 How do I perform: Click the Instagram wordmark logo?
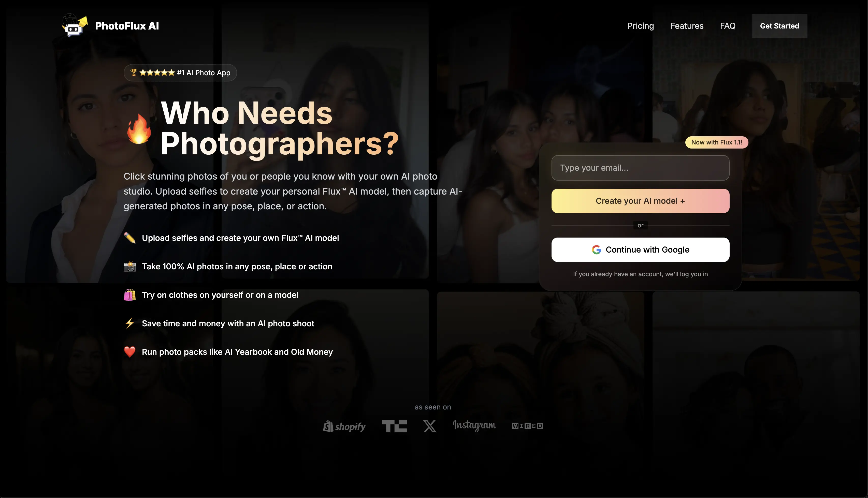pyautogui.click(x=474, y=426)
